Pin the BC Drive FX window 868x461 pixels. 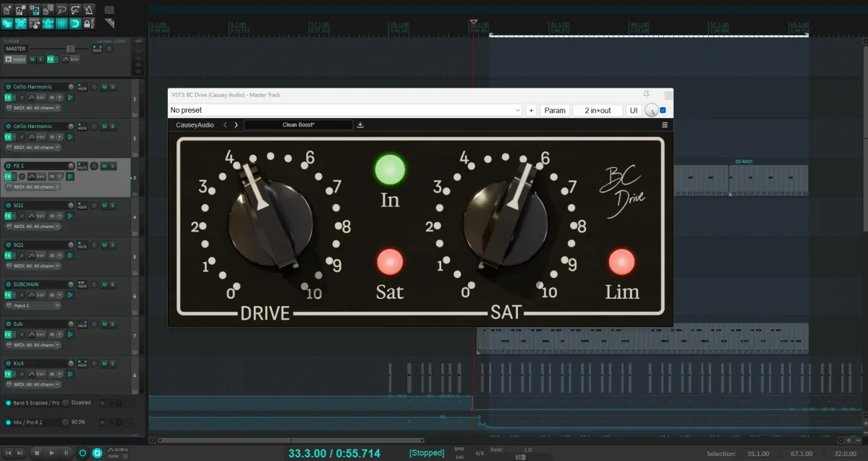click(x=647, y=94)
